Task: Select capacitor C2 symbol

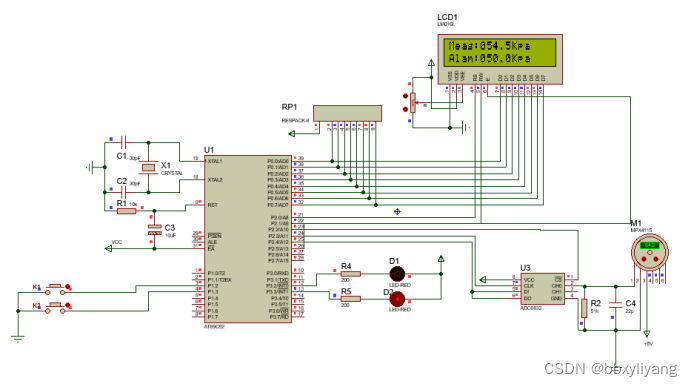Action: point(124,192)
